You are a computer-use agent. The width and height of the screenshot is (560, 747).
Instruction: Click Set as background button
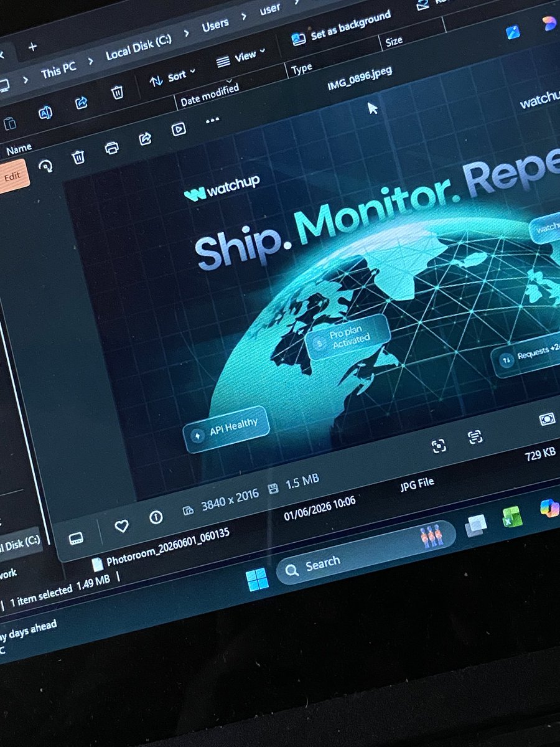[342, 27]
